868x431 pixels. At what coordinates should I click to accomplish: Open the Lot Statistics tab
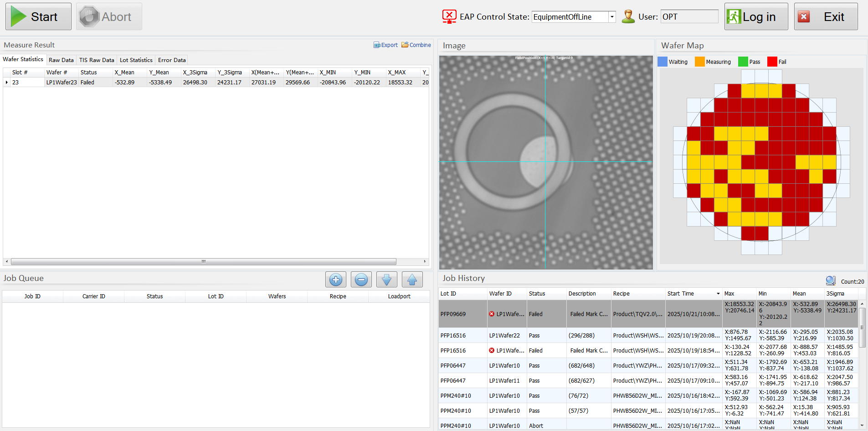tap(136, 60)
